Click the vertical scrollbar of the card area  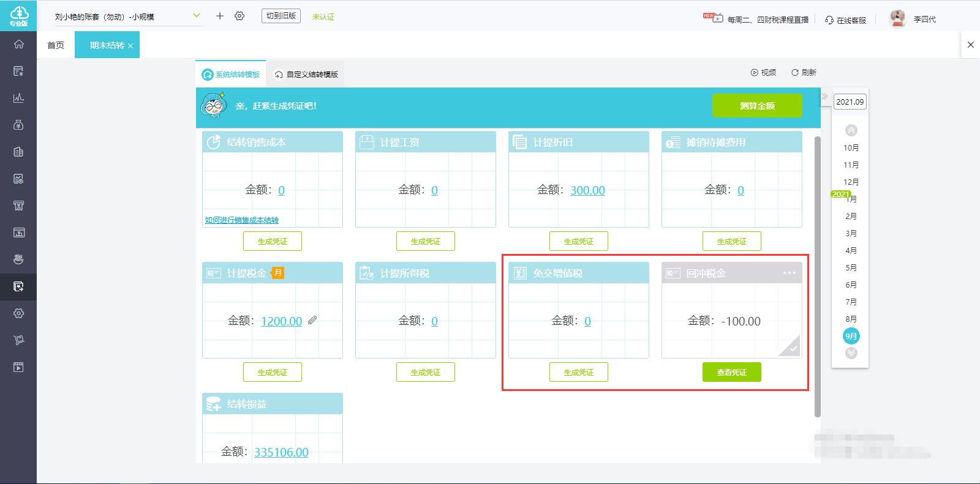tap(818, 277)
